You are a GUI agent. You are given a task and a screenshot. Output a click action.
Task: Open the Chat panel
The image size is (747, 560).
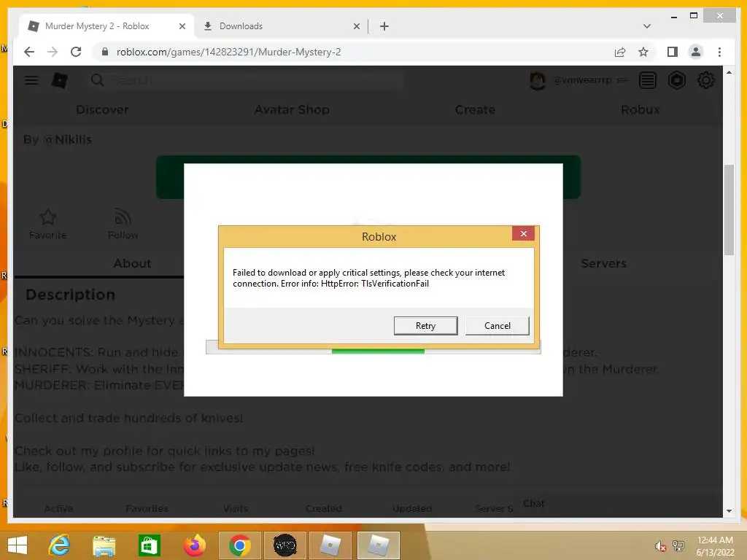(533, 503)
